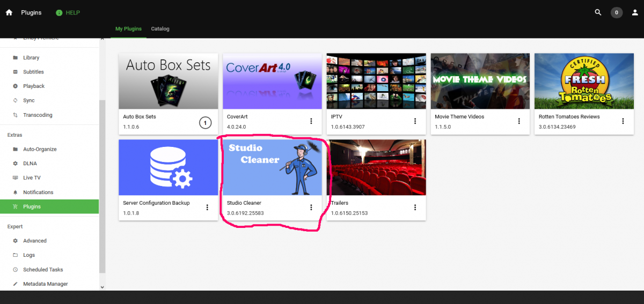Click the Auto Box Sets update badge
This screenshot has width=644, height=304.
204,123
